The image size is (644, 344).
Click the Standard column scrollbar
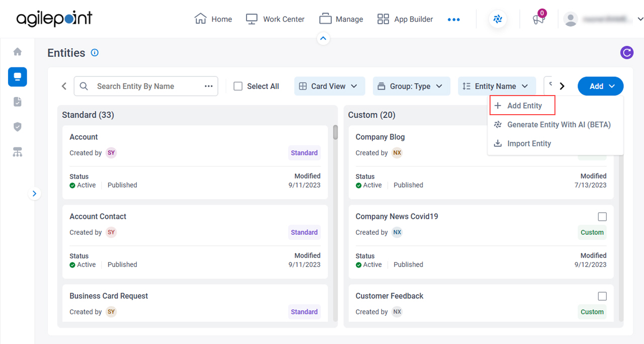pos(336,132)
